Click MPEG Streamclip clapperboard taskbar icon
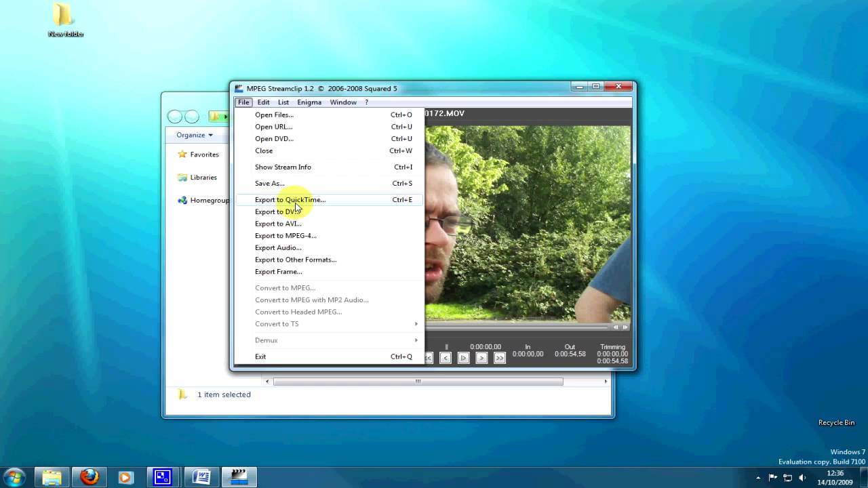Viewport: 868px width, 488px height. (239, 477)
